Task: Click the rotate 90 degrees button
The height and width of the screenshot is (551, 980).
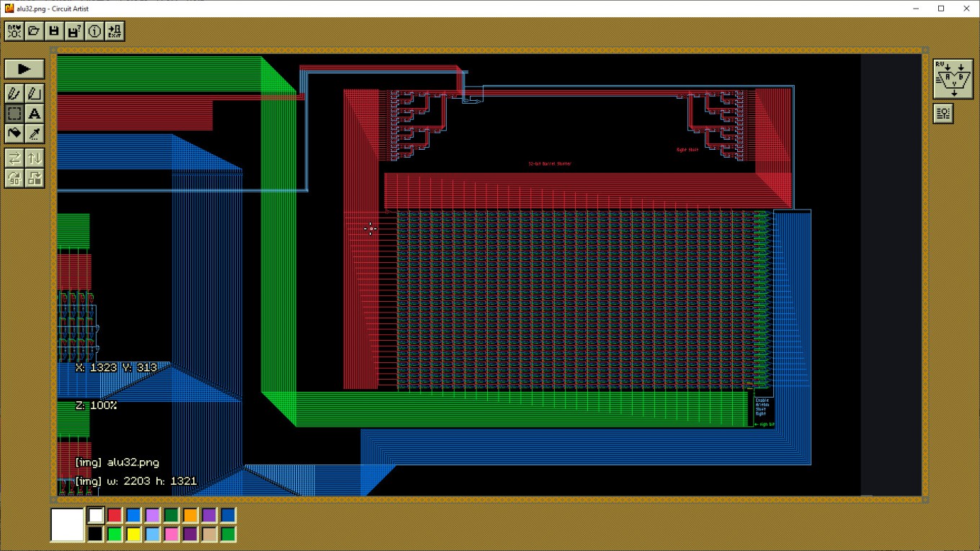Action: pyautogui.click(x=14, y=178)
